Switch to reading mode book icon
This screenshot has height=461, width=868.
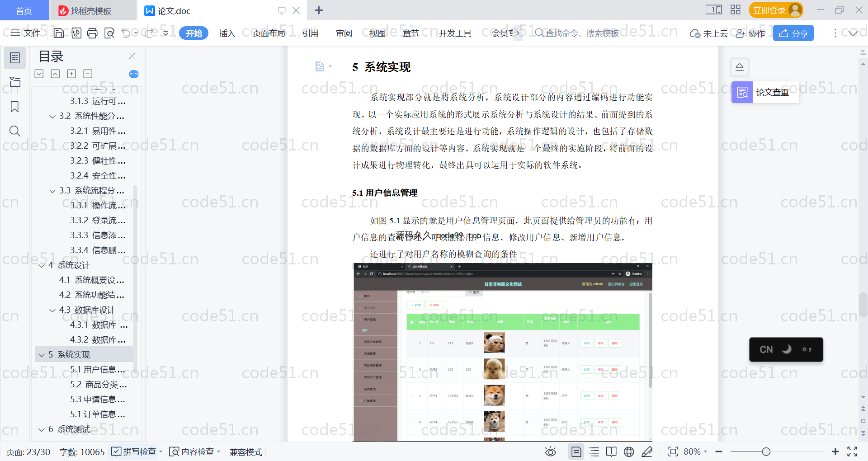point(611,452)
